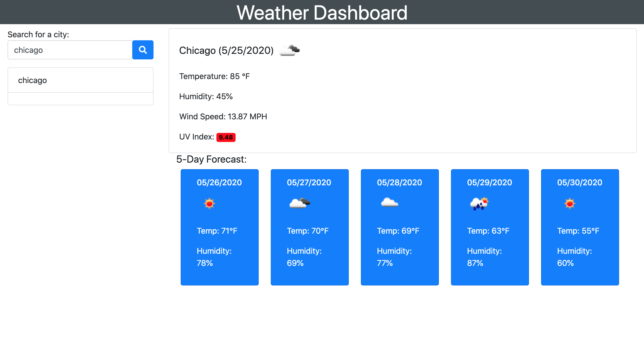Click the 05/26/2020 date label

(219, 182)
